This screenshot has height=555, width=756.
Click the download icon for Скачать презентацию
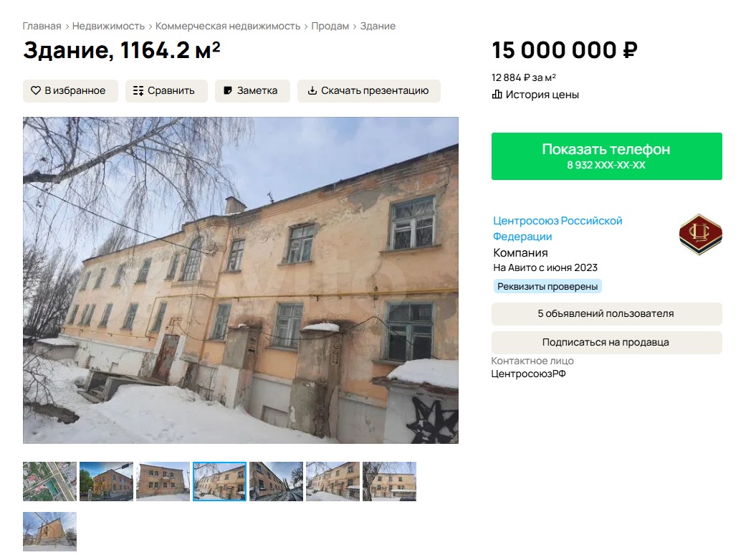click(312, 91)
